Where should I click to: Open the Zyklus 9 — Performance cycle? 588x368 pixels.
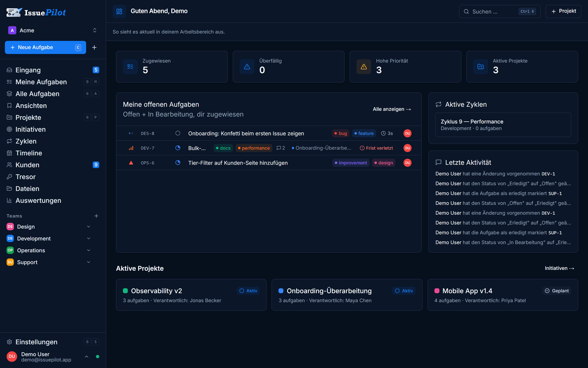click(x=503, y=125)
